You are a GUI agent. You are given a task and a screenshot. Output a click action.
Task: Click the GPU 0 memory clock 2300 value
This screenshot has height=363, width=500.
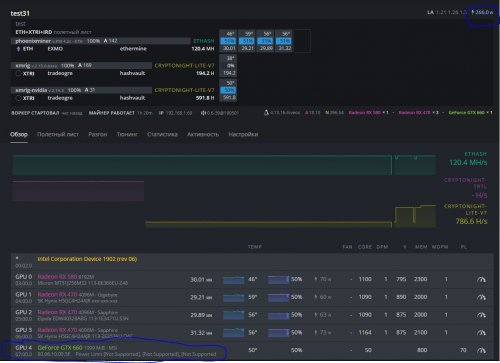[x=420, y=279]
